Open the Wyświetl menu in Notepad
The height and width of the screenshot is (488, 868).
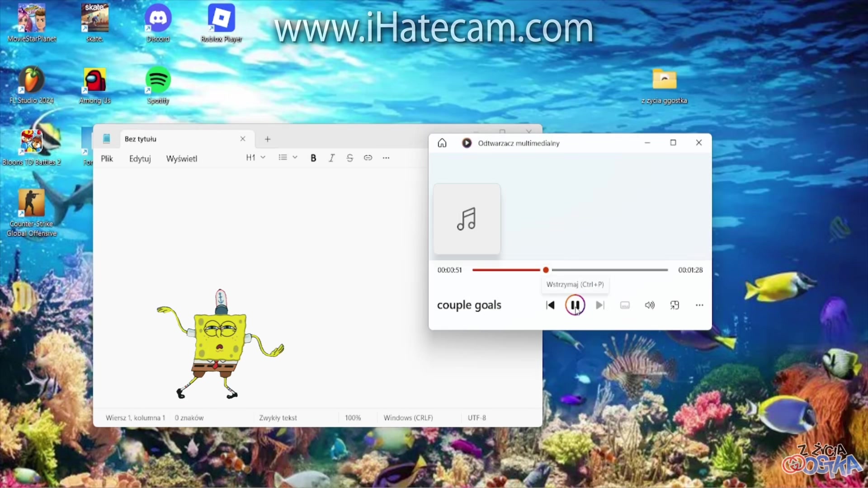pyautogui.click(x=182, y=159)
